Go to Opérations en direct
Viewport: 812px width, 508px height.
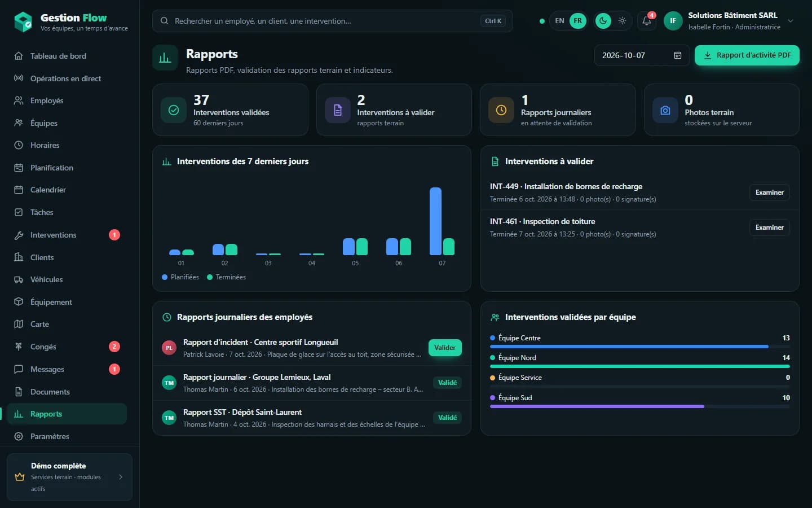67,78
